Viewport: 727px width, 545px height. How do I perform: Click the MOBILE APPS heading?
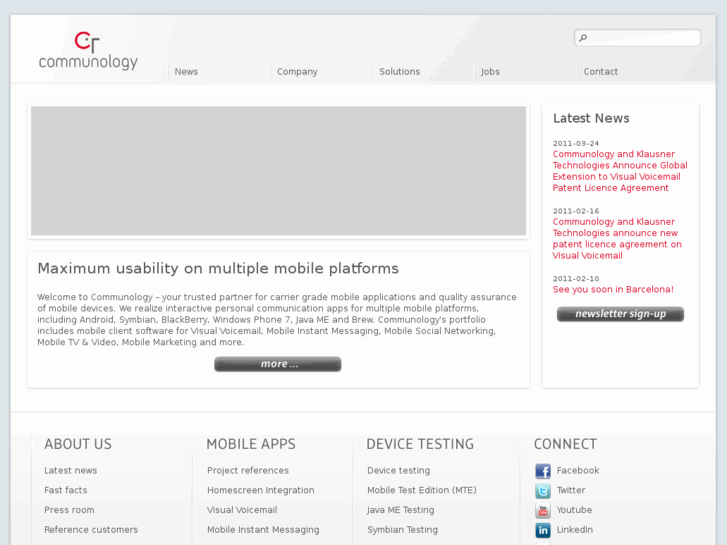(x=251, y=444)
